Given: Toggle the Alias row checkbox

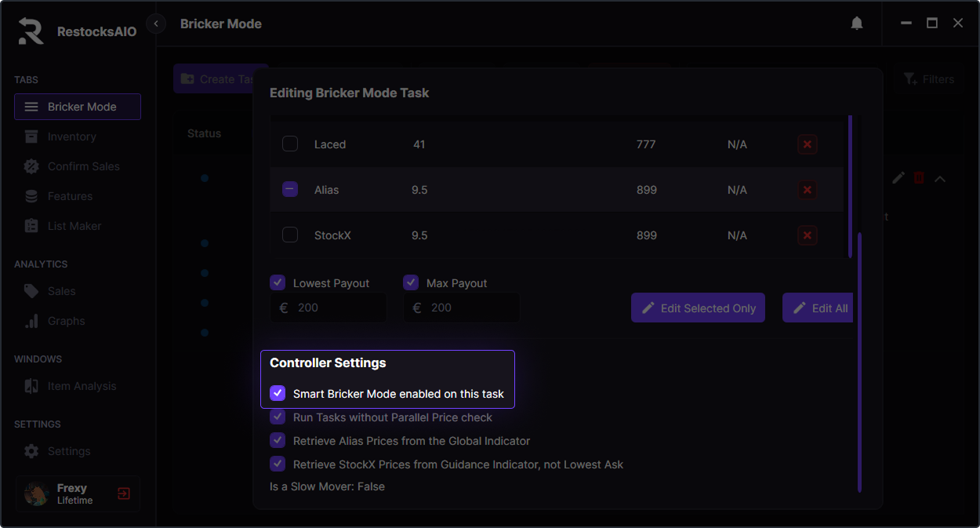Looking at the screenshot, I should (290, 190).
